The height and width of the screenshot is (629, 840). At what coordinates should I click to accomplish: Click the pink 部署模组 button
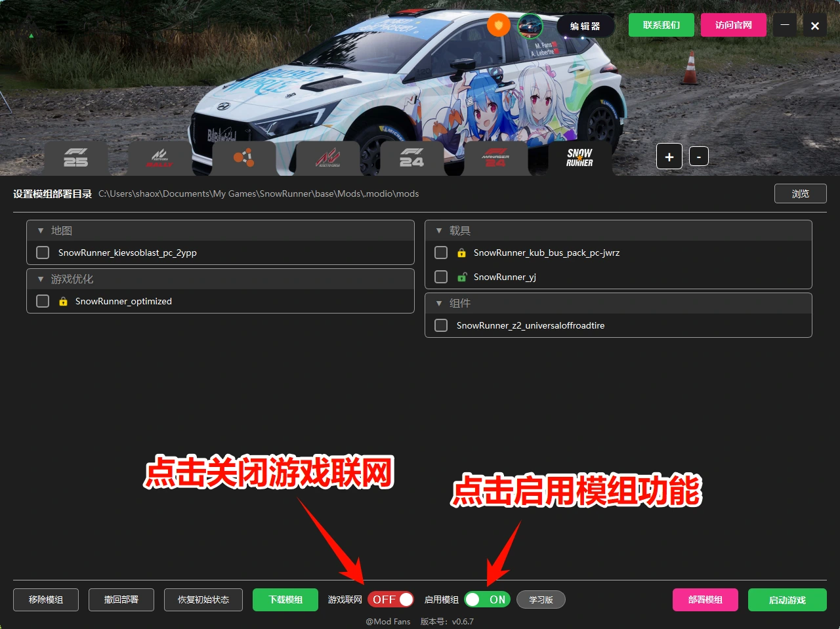(x=705, y=599)
